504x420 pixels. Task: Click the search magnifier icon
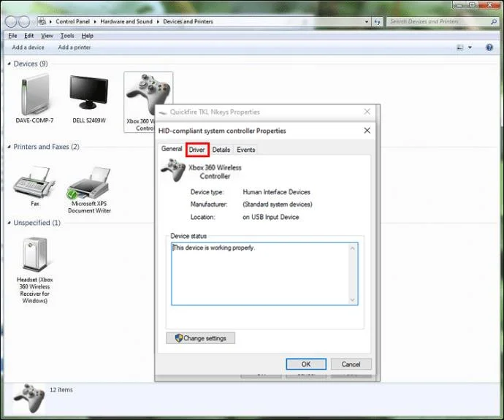(x=494, y=21)
